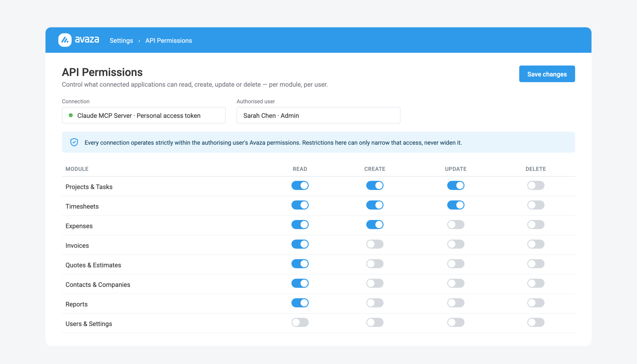This screenshot has height=364, width=637.
Task: Click the green connection status dot
Action: [x=71, y=115]
